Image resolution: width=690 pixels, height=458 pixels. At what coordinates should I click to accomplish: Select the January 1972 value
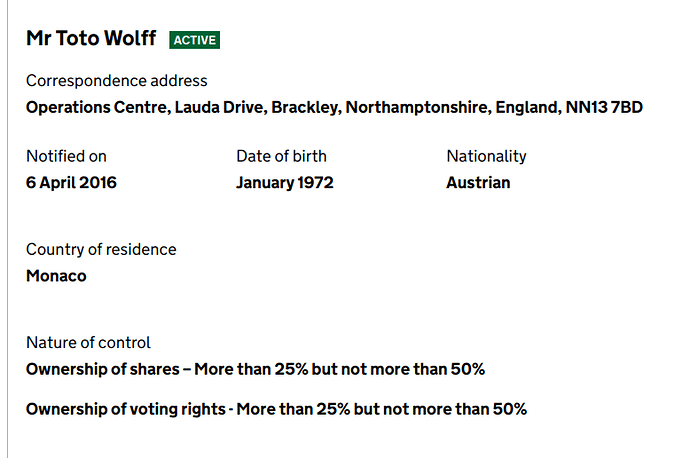tap(285, 183)
